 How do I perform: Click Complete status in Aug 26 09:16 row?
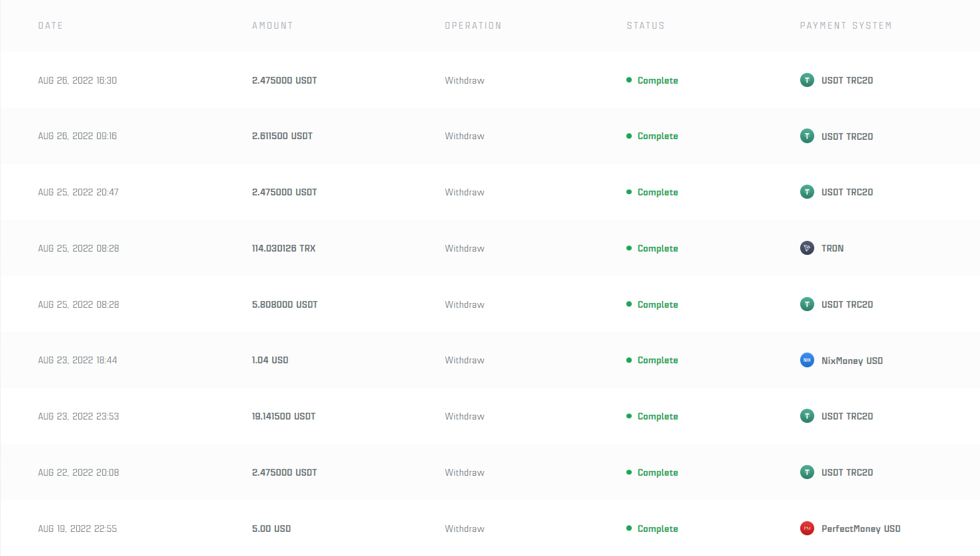[658, 136]
